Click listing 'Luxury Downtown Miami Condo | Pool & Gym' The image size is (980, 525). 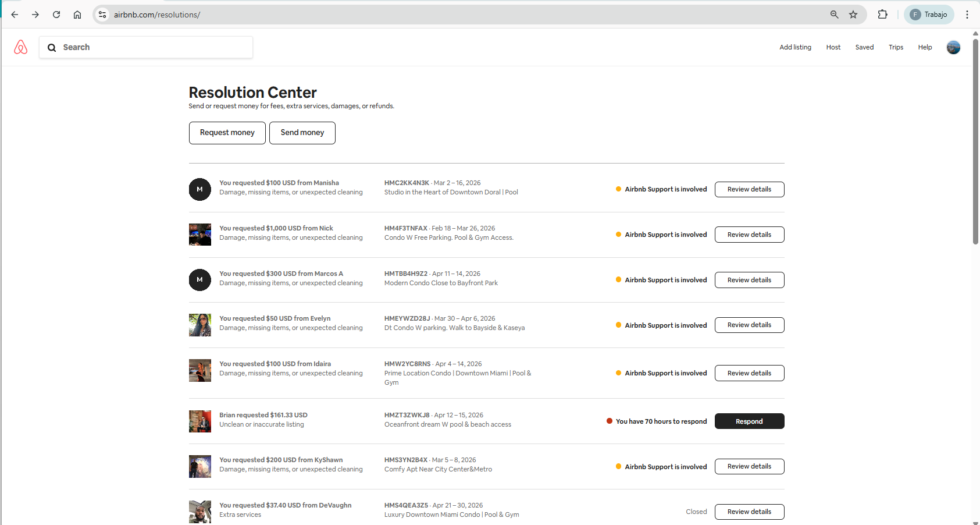click(x=452, y=515)
